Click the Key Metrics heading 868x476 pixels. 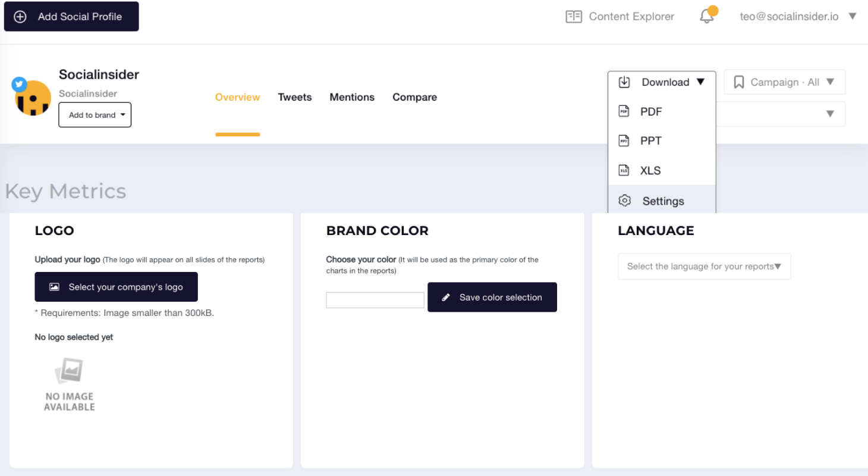[x=65, y=191]
